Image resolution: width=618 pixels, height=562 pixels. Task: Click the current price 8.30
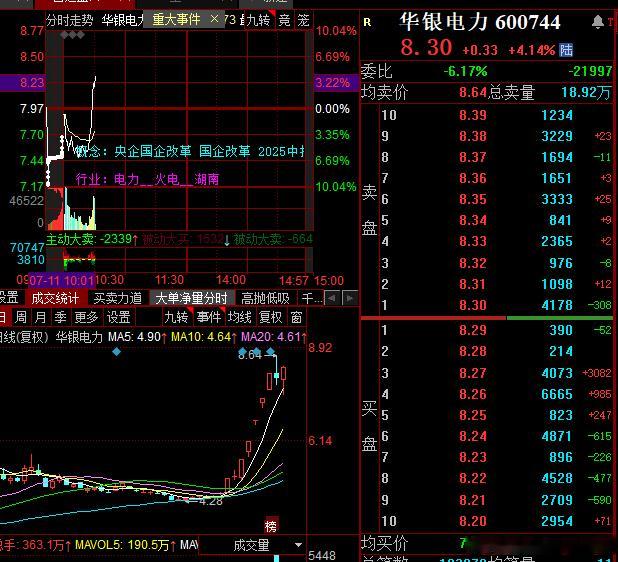pyautogui.click(x=426, y=47)
